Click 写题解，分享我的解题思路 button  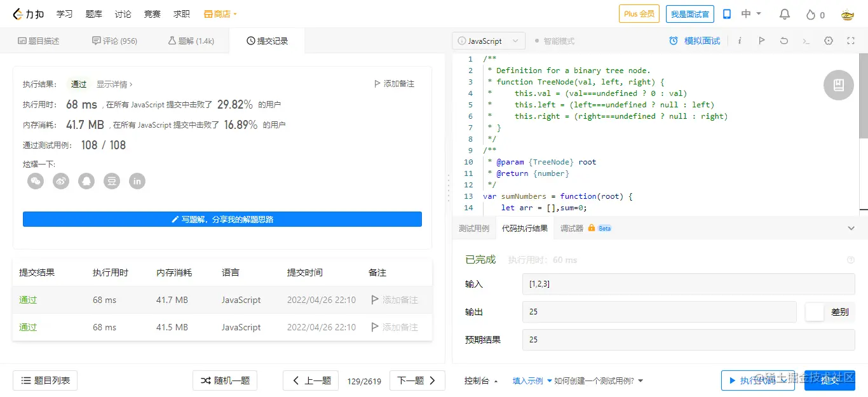click(222, 219)
